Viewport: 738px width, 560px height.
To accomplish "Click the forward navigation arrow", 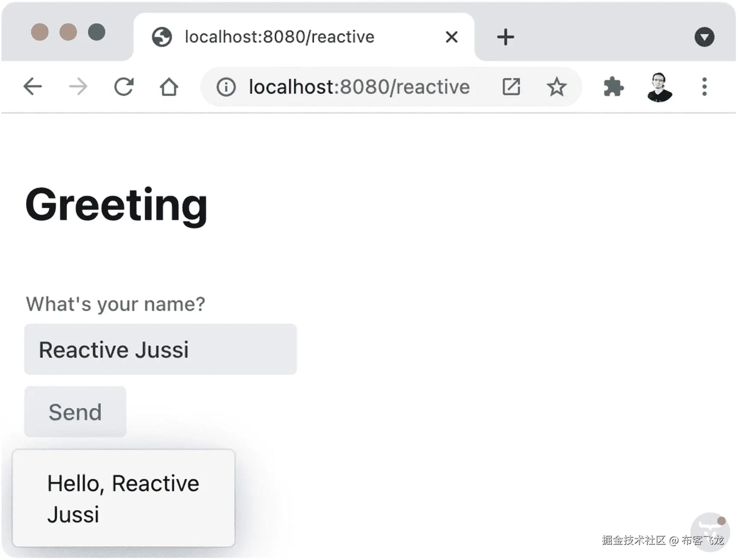I will click(78, 87).
